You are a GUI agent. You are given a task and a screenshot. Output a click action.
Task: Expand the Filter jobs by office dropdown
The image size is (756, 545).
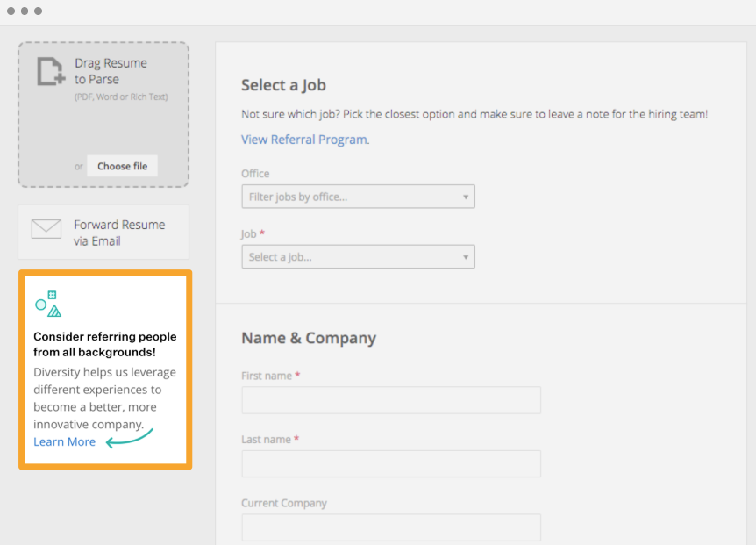click(358, 197)
